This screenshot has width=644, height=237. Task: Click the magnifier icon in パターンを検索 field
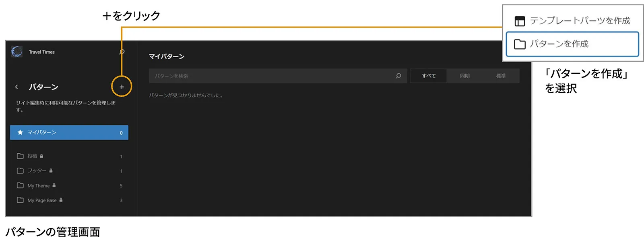tap(398, 76)
